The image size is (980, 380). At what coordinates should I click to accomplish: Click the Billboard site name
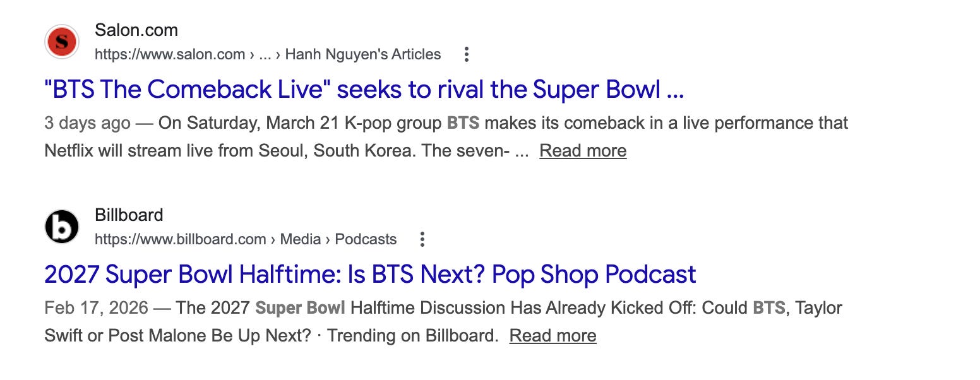(129, 215)
